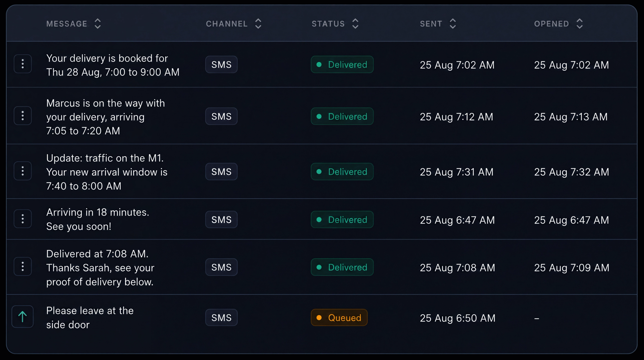Click sent time '25 Aug 6:47 AM' in Arriving row
The height and width of the screenshot is (360, 644).
tap(457, 220)
